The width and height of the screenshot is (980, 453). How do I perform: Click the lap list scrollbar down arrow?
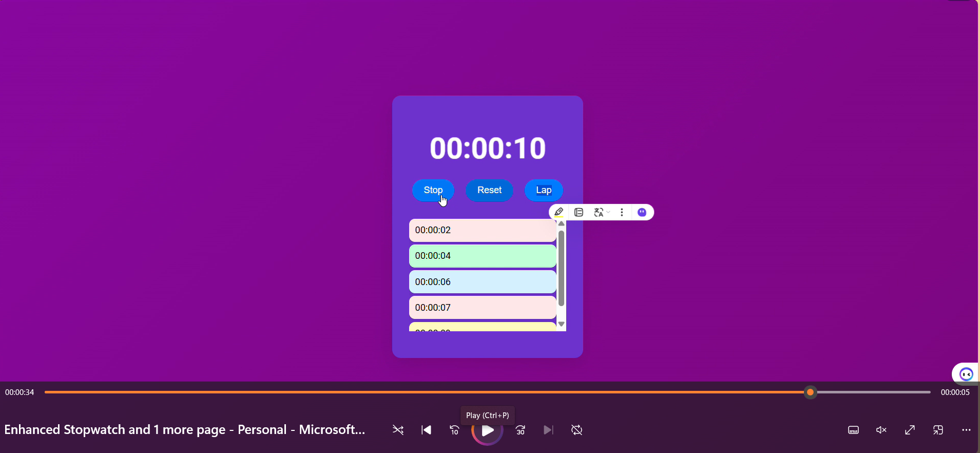click(562, 324)
